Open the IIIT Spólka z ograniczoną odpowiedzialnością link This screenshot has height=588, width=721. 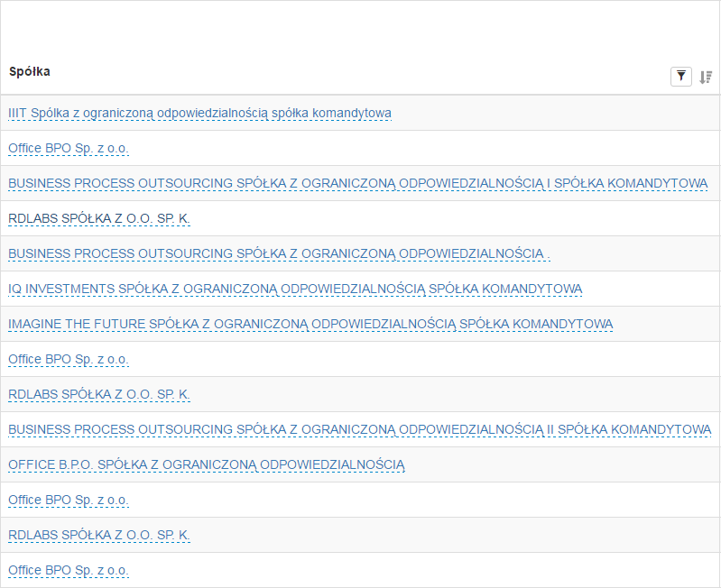(x=199, y=113)
